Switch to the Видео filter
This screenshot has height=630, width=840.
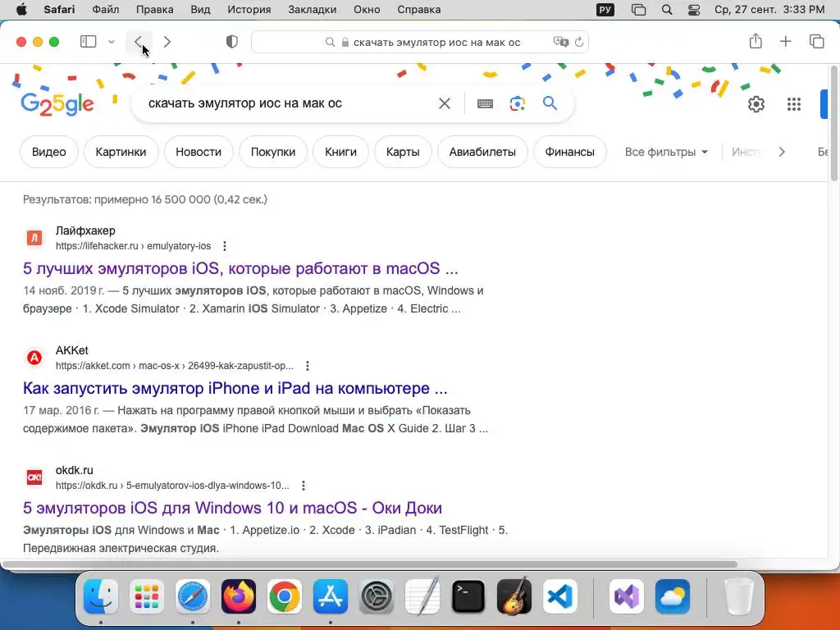pos(48,152)
